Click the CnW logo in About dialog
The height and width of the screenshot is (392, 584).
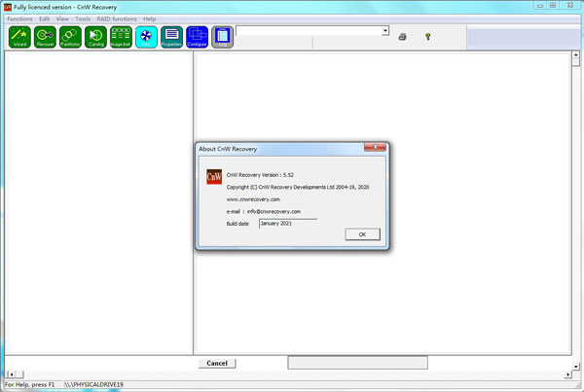[214, 177]
